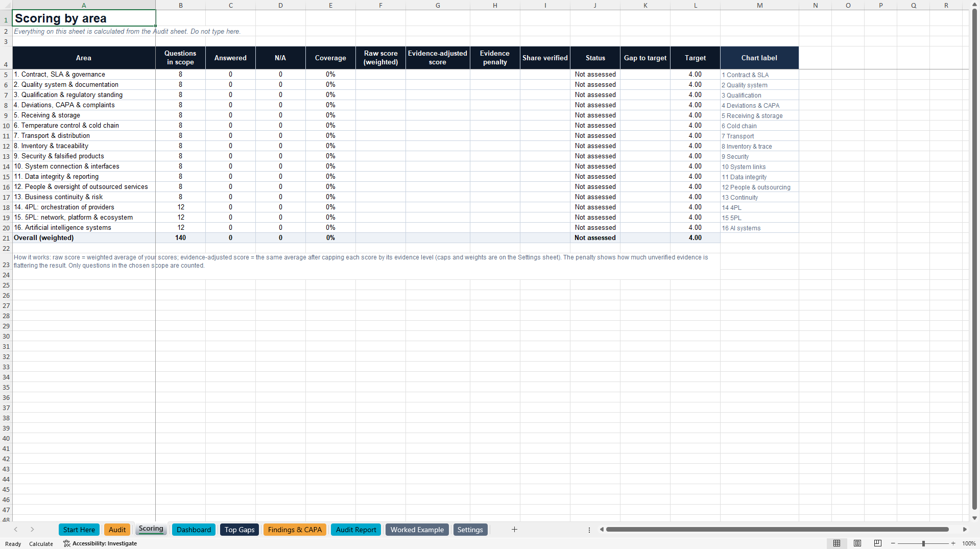980x549 pixels.
Task: Click Calculate in the status bar
Action: click(x=41, y=544)
